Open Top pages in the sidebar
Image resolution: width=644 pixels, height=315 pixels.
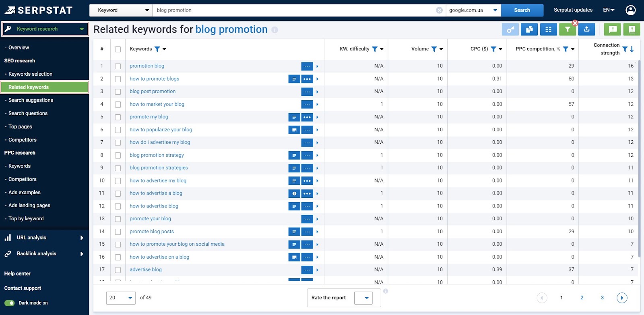(21, 126)
